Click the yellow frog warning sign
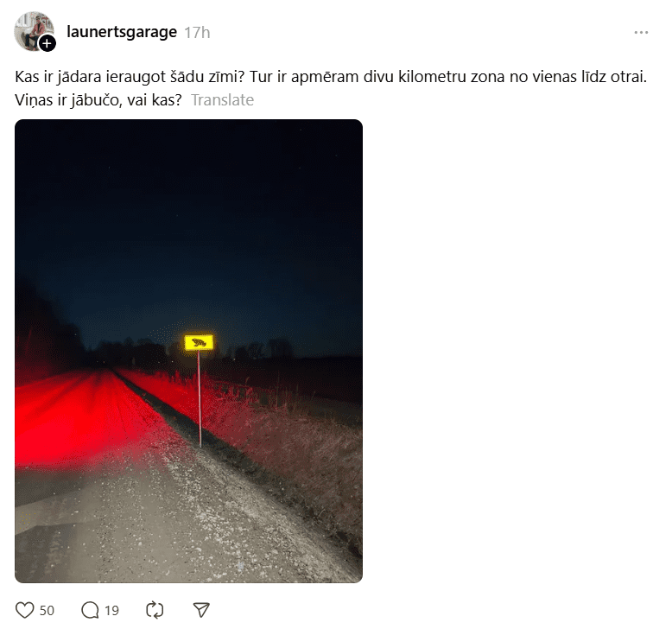Image resolution: width=672 pixels, height=629 pixels. coord(199,343)
